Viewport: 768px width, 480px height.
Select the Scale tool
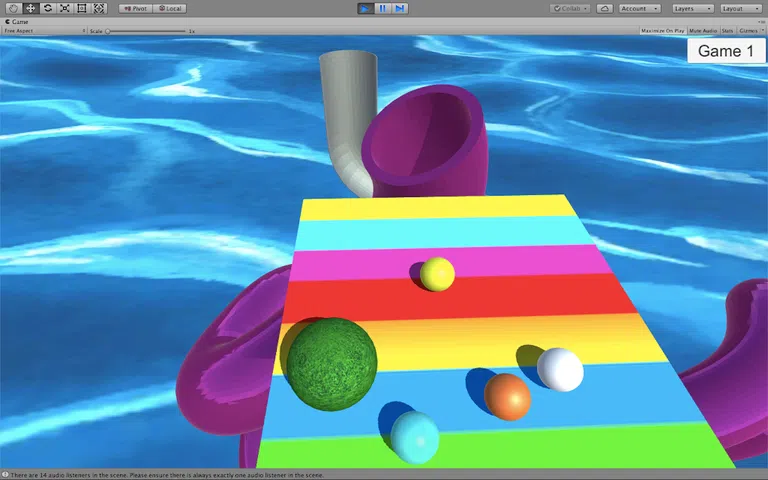(65, 8)
